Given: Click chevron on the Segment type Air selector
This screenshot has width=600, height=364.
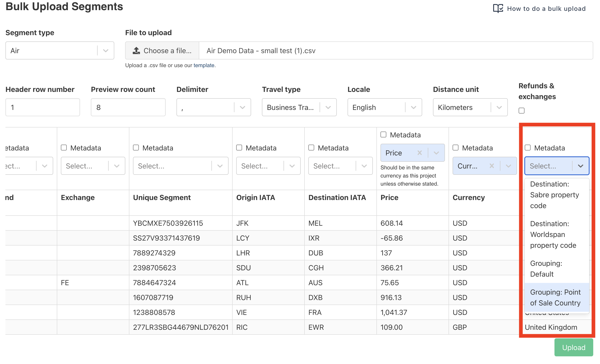Looking at the screenshot, I should tap(105, 51).
